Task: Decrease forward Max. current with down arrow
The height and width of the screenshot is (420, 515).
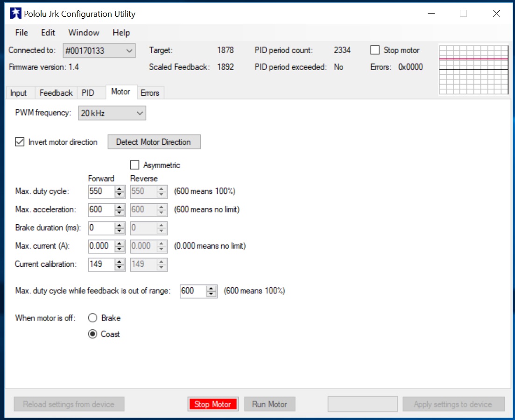Action: point(120,249)
